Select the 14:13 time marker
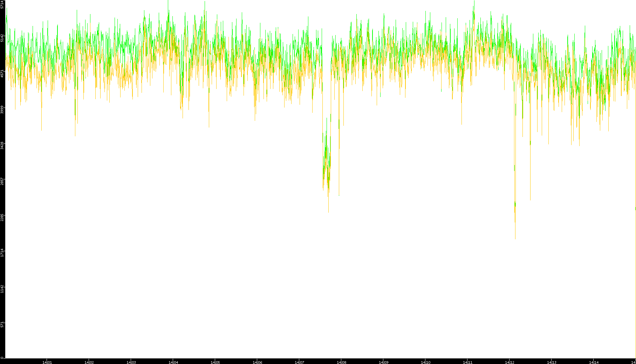This screenshot has height=364, width=636. coord(552,362)
